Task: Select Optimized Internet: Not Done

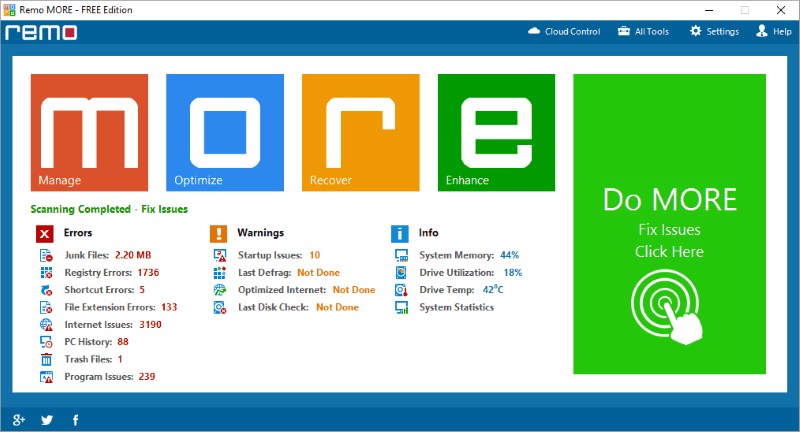Action: pyautogui.click(x=307, y=290)
